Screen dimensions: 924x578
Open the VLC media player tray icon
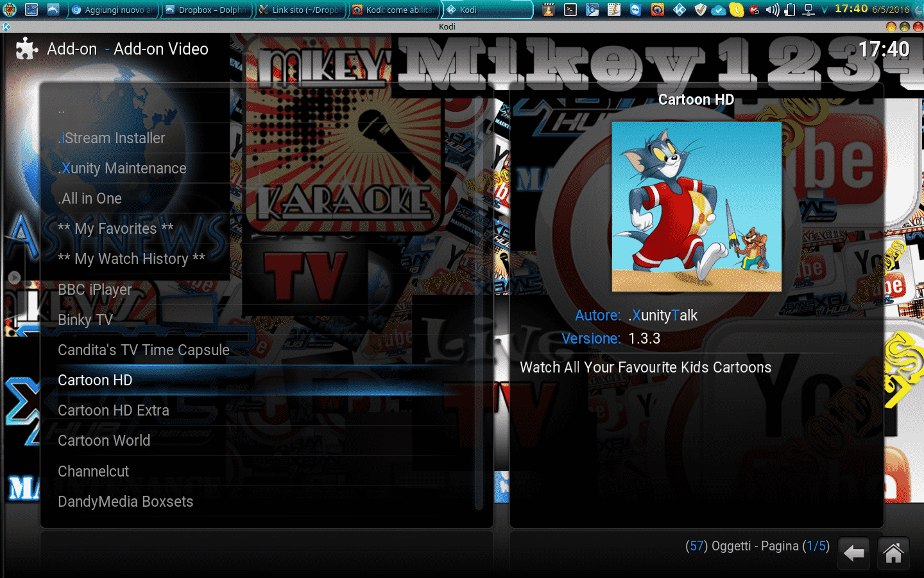549,10
